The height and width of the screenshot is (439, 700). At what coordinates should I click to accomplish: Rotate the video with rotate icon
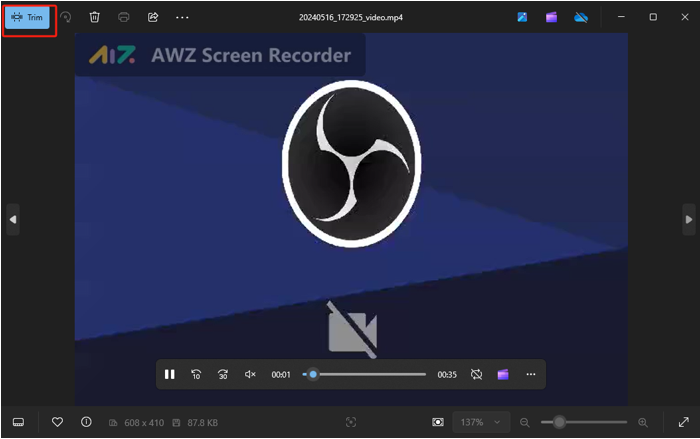tap(66, 17)
